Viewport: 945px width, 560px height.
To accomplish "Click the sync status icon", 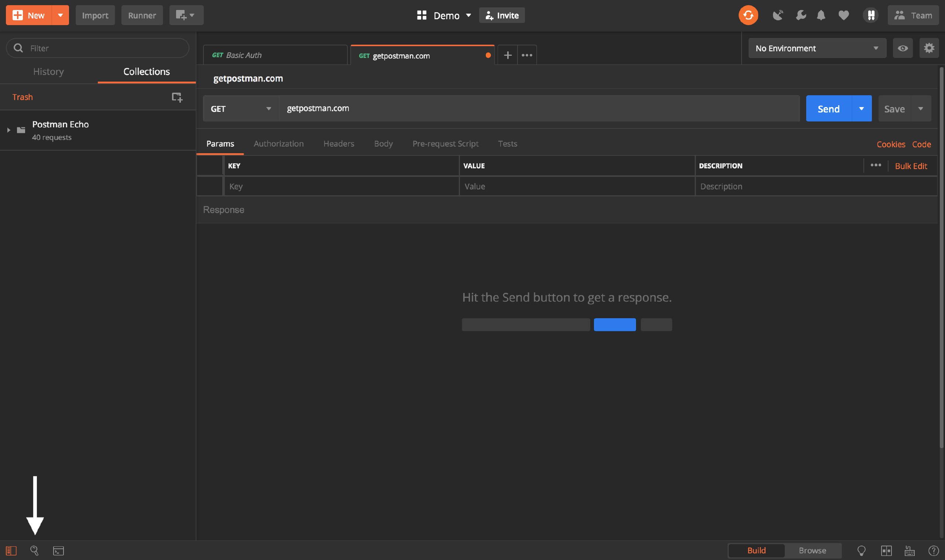I will pyautogui.click(x=748, y=15).
